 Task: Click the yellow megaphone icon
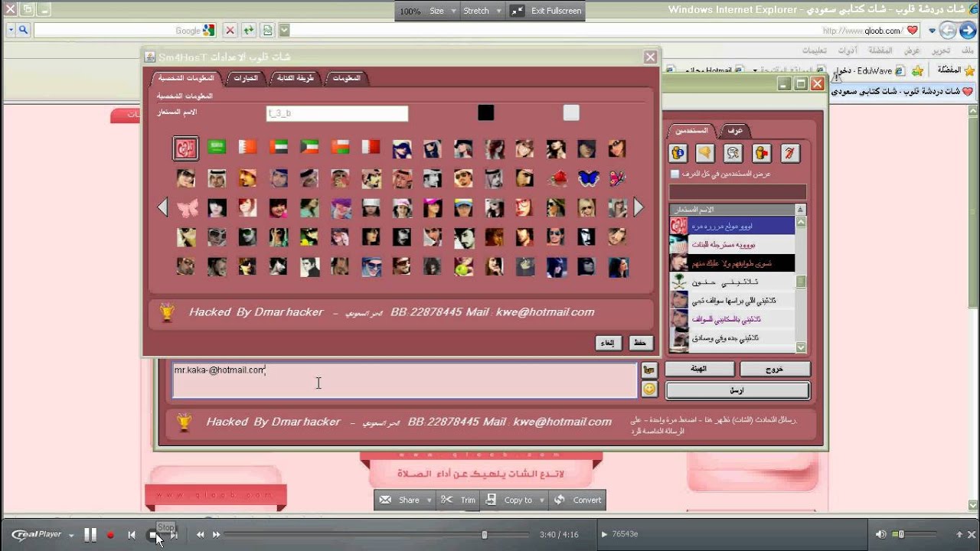[x=705, y=153]
